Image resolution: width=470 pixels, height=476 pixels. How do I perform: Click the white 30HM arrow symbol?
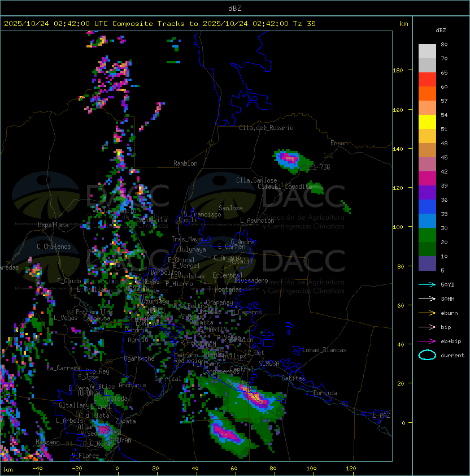coord(427,299)
